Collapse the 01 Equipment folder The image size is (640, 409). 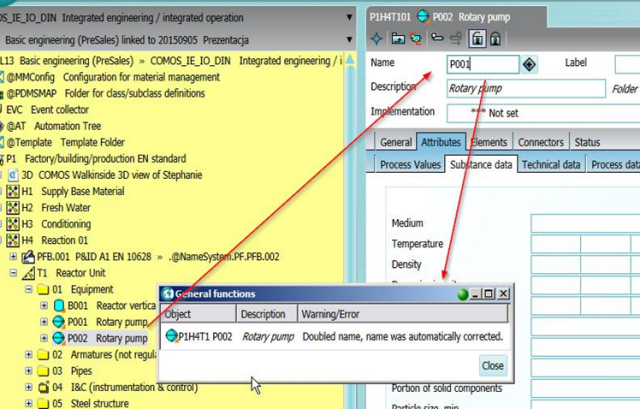29,289
